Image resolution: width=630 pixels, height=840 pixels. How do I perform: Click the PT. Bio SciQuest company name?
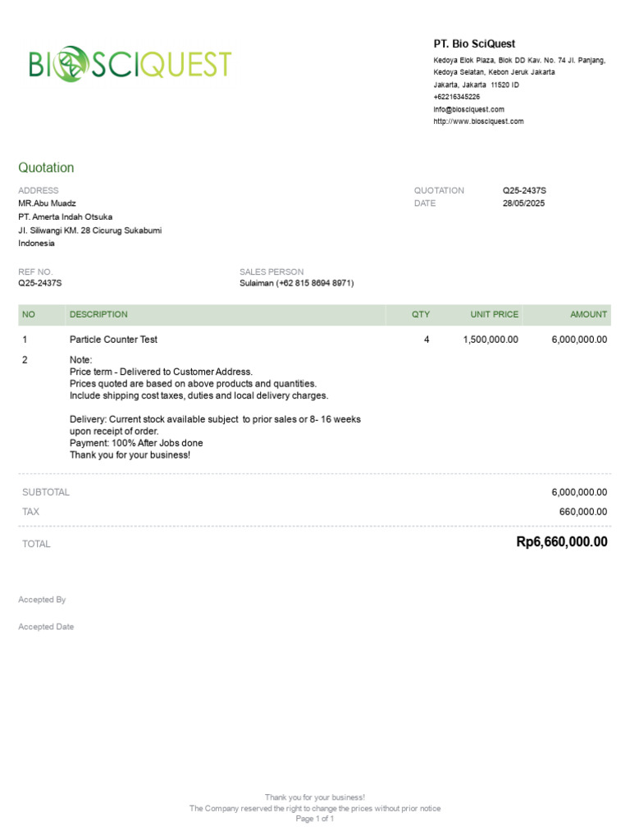coord(474,44)
